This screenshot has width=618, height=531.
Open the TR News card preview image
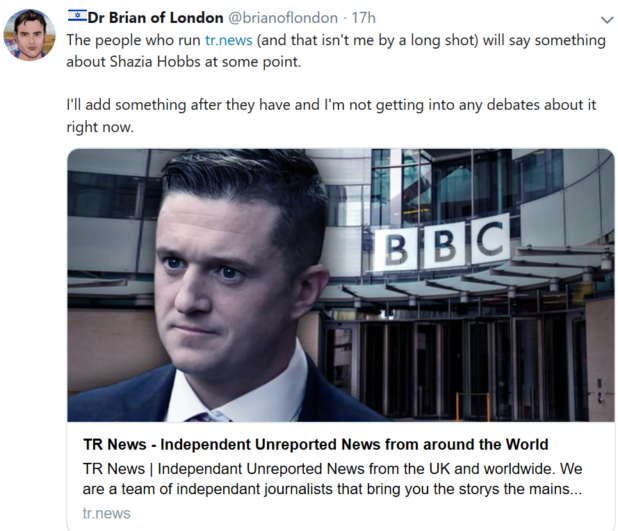(x=341, y=285)
